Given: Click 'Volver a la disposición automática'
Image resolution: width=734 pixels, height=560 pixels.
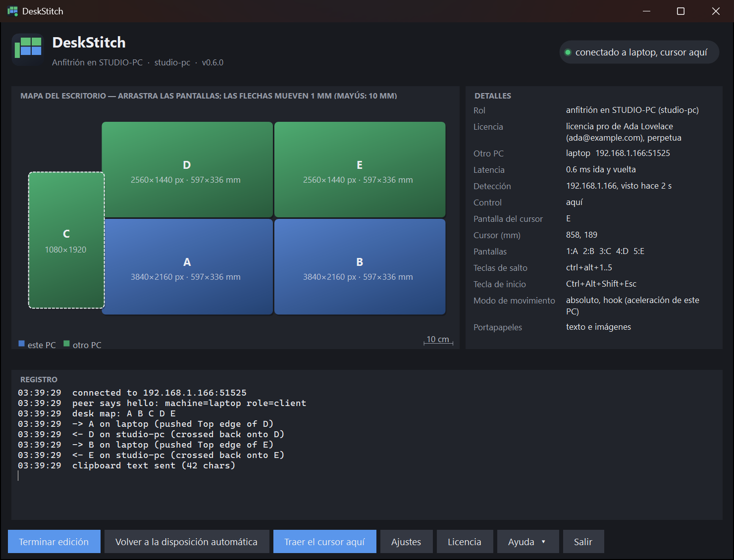Looking at the screenshot, I should [187, 542].
